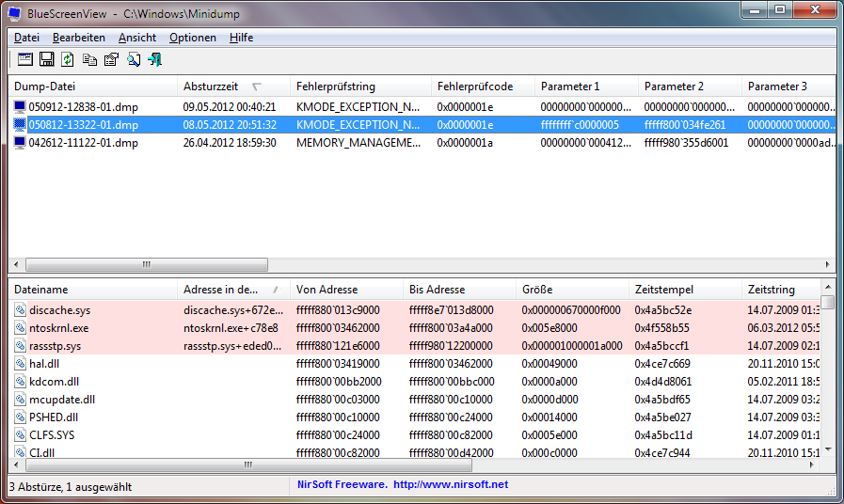Click the file icon beside ntoskrnl.exe

point(21,327)
